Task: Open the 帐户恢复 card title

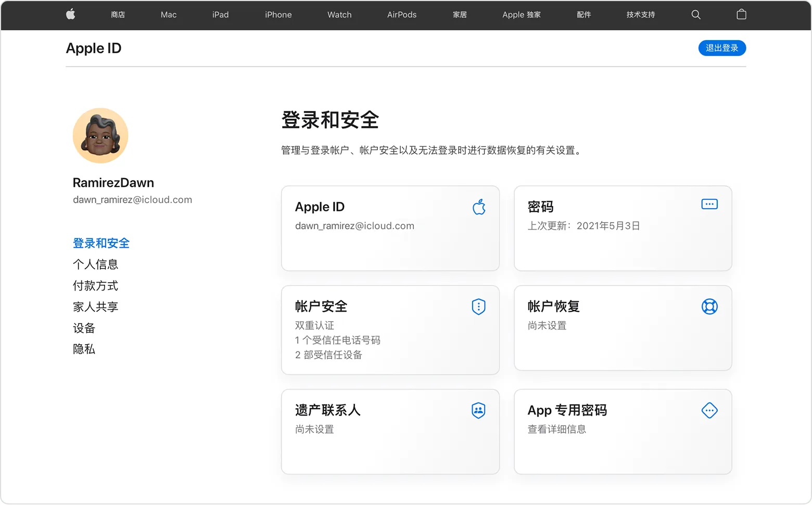Action: tap(553, 307)
